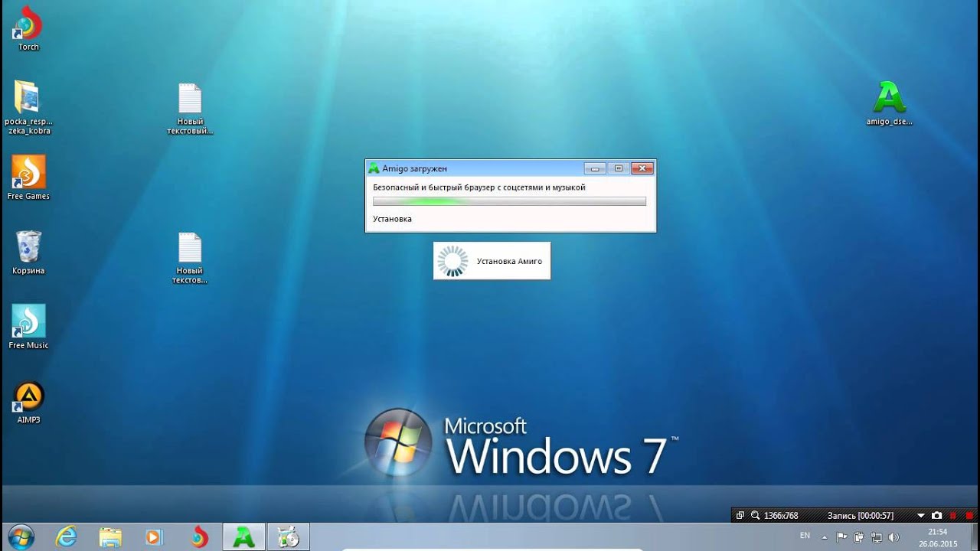This screenshot has width=980, height=551.
Task: Click the Установка status text in installer
Action: (x=392, y=219)
